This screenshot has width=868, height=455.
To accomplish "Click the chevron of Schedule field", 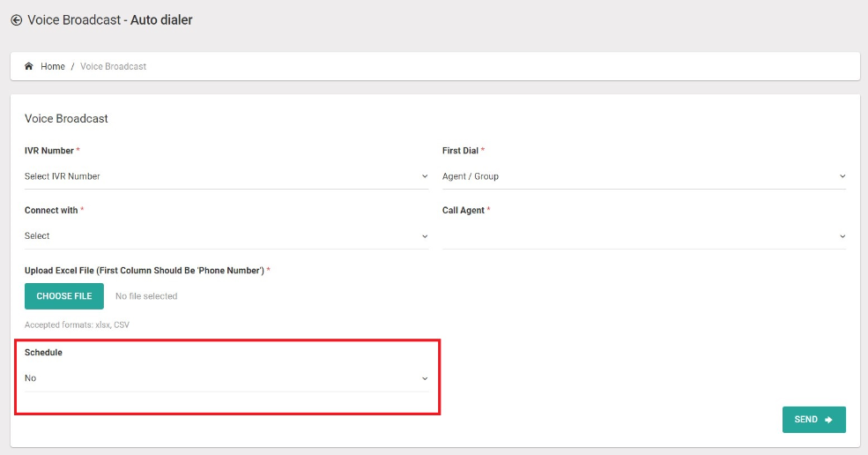I will tap(425, 378).
